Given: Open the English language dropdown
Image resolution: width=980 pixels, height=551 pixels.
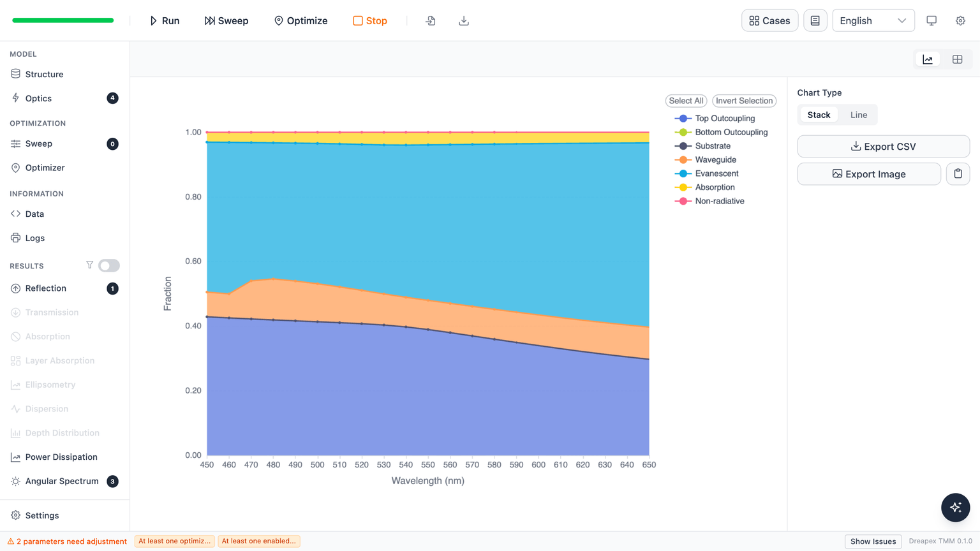Looking at the screenshot, I should [x=873, y=20].
